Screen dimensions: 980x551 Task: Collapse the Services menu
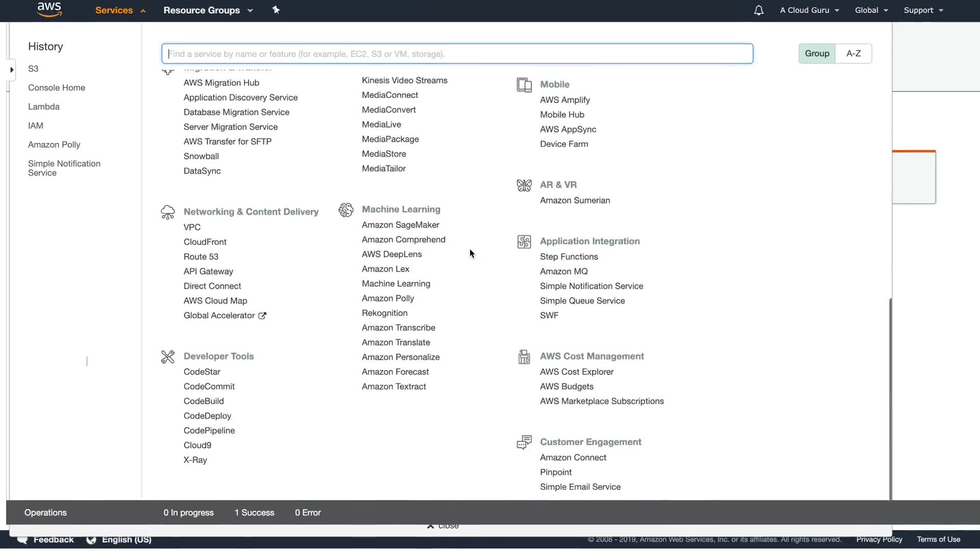click(120, 10)
